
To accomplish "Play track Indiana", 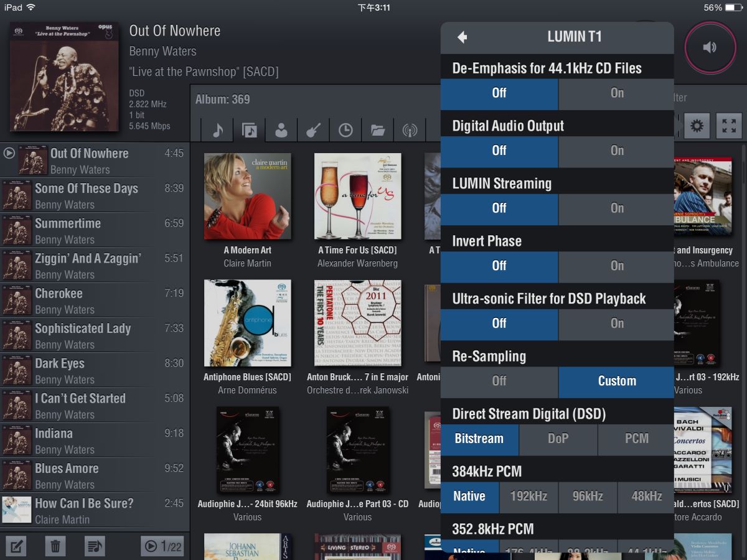I will pyautogui.click(x=94, y=441).
